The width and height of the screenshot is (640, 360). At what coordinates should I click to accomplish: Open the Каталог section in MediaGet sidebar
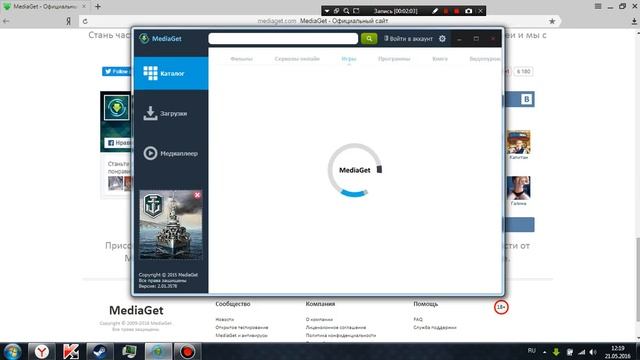point(171,73)
